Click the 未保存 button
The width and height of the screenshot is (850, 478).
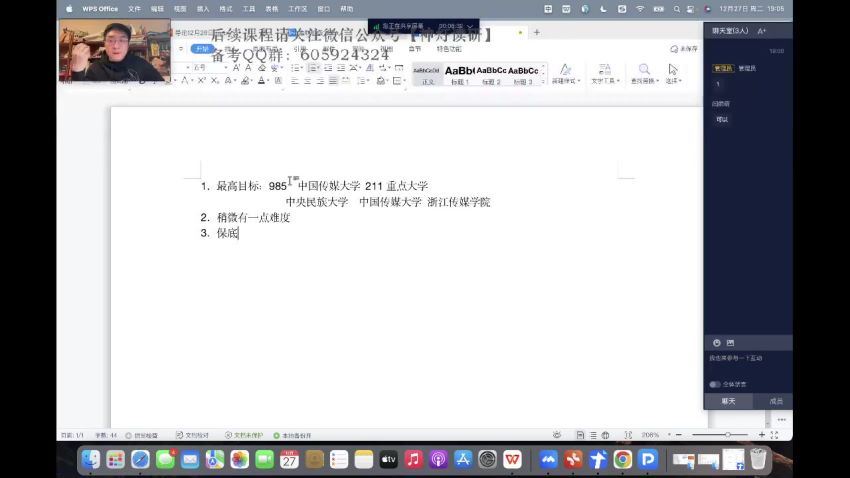tap(684, 49)
